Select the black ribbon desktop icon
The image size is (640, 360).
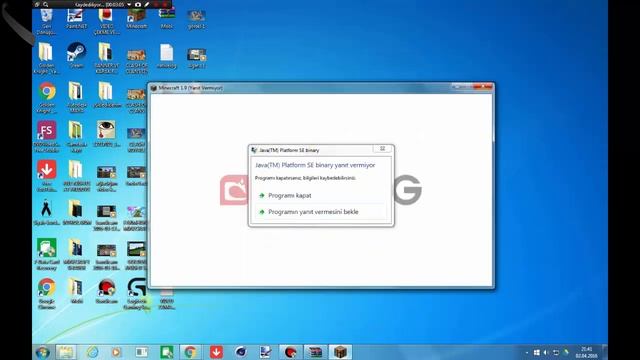point(47,212)
